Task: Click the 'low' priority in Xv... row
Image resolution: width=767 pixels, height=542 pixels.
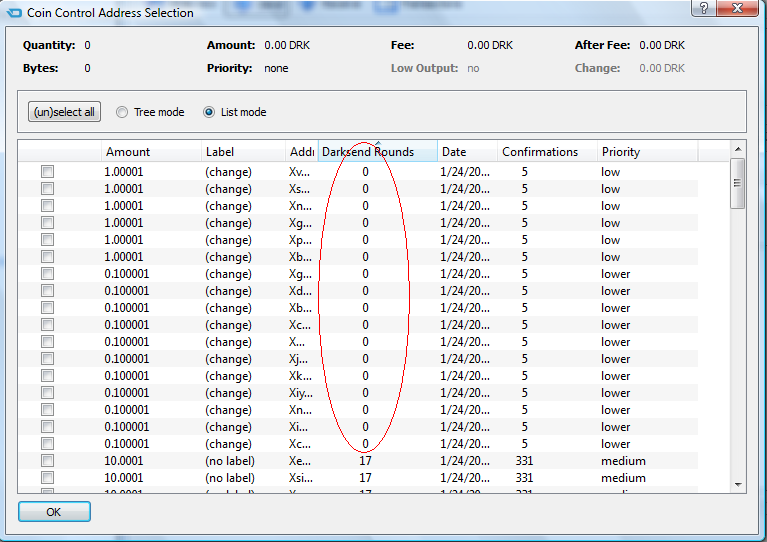Action: pos(610,172)
